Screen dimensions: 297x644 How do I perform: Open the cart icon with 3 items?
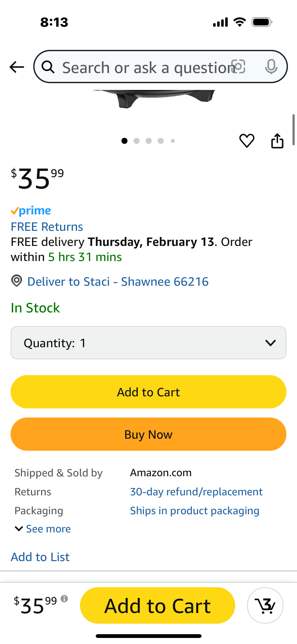(265, 605)
